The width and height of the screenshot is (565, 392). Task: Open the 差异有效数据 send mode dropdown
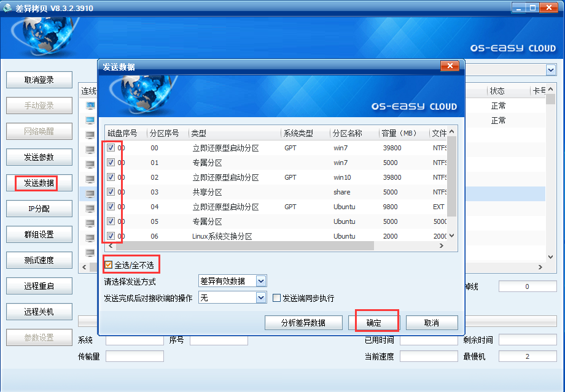[261, 281]
